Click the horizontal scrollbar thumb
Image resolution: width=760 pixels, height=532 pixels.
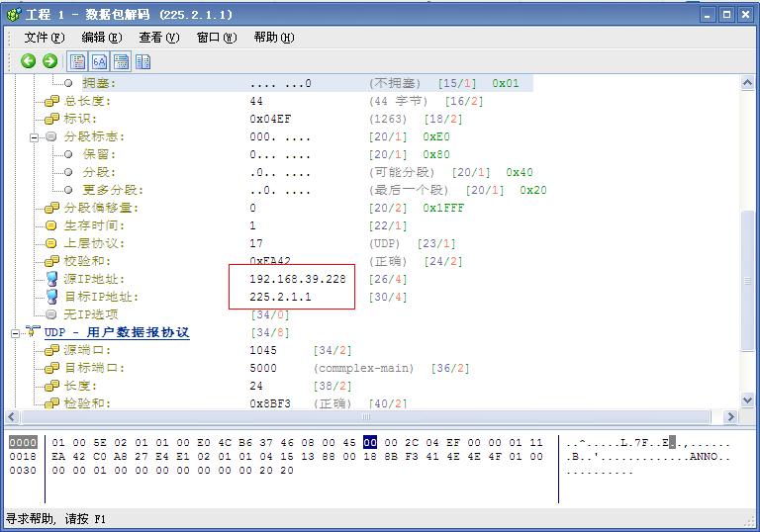pyautogui.click(x=366, y=416)
